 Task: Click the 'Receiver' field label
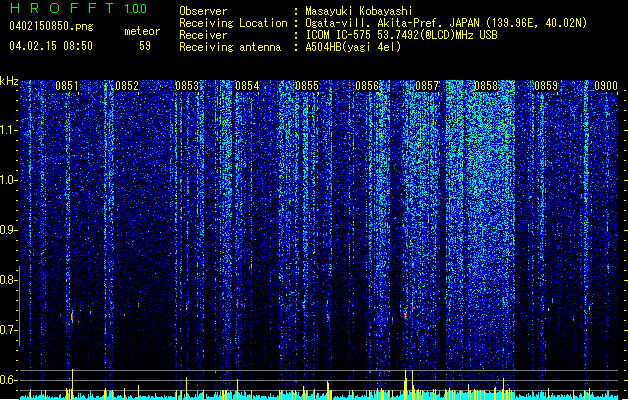point(203,35)
